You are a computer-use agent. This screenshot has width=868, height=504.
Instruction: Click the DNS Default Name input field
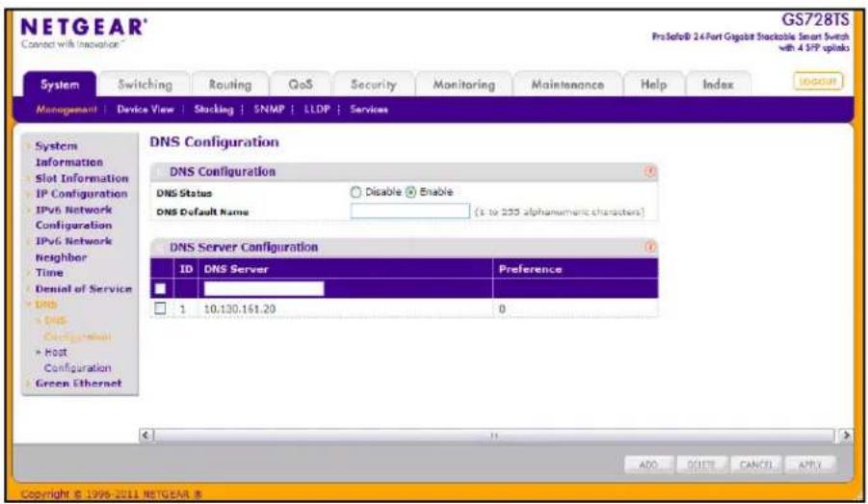pyautogui.click(x=410, y=211)
